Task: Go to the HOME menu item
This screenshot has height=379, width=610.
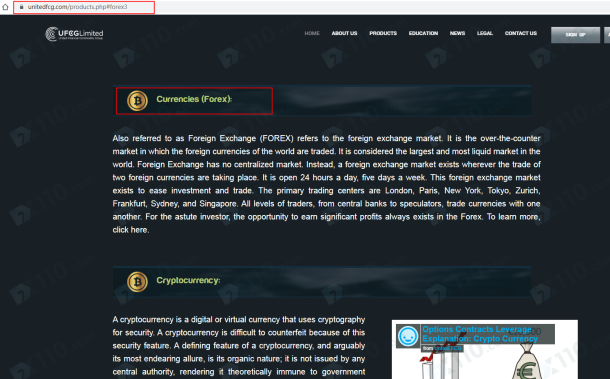Action: coord(312,33)
